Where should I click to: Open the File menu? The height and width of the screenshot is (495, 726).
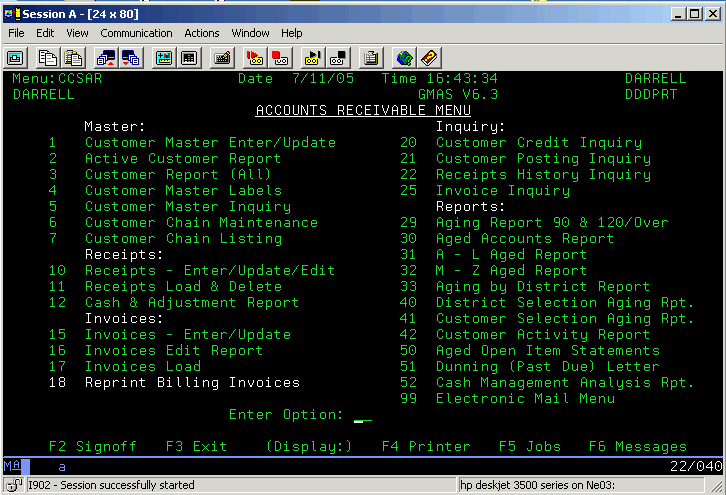16,33
